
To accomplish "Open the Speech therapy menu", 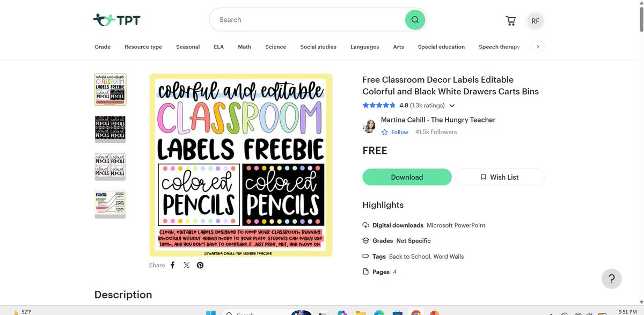I will tap(499, 47).
